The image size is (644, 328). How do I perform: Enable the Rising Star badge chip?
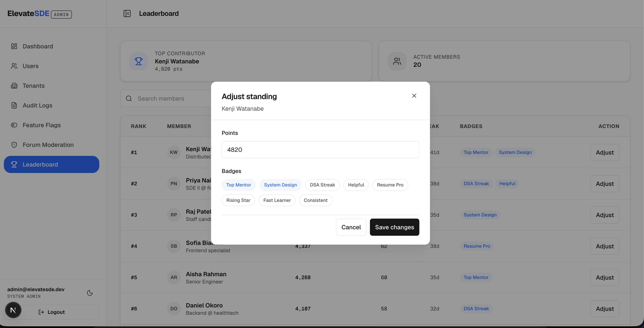coord(238,200)
